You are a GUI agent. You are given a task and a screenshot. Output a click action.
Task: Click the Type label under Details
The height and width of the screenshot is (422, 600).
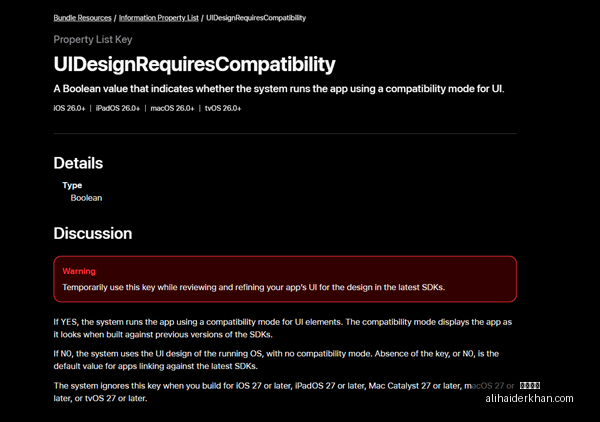pos(72,185)
